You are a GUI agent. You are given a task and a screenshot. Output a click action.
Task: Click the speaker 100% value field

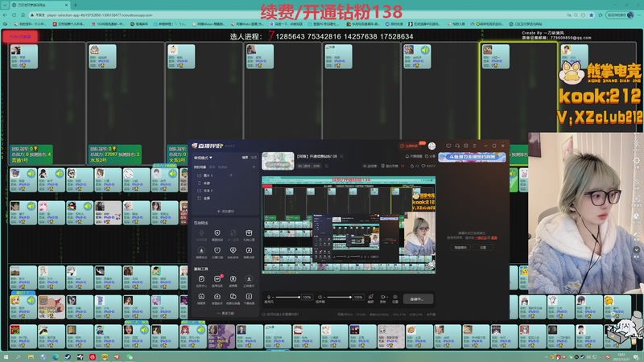pos(358,297)
